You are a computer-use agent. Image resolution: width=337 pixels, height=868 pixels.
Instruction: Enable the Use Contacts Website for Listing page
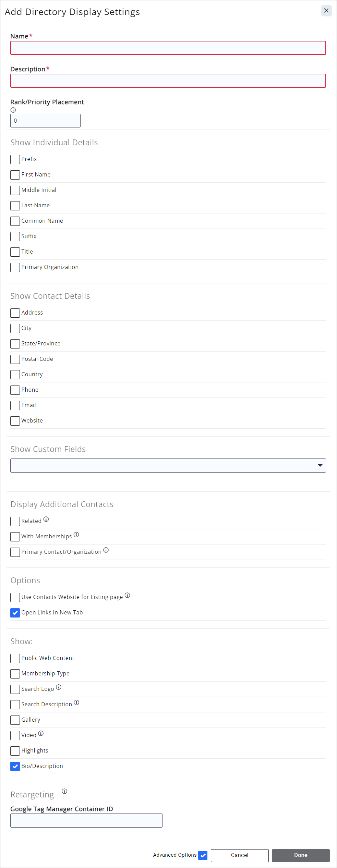[x=14, y=597]
